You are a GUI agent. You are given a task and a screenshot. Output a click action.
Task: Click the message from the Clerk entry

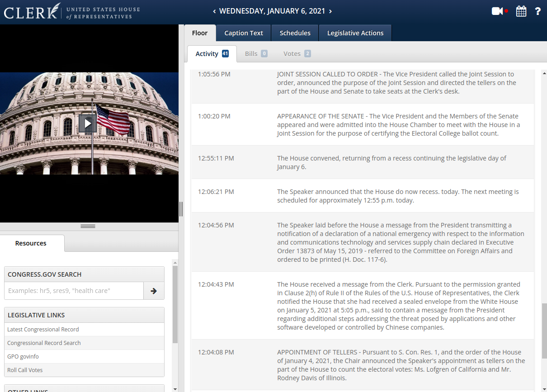coord(399,306)
